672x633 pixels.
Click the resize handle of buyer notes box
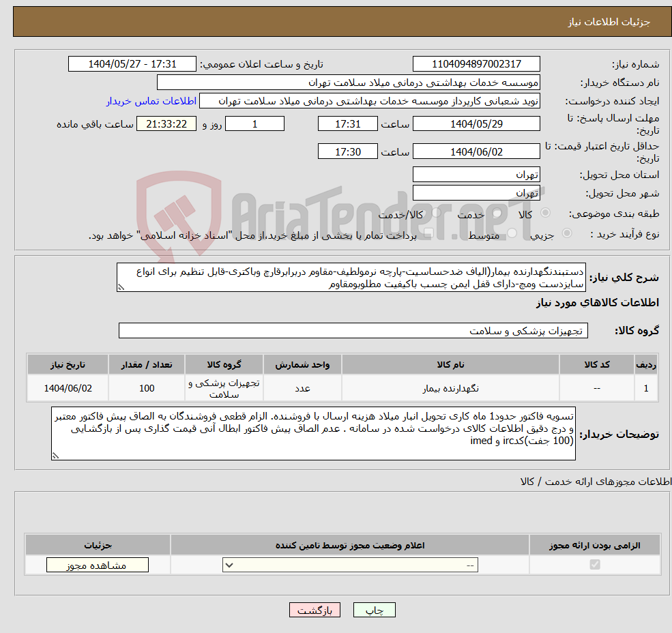tap(55, 456)
